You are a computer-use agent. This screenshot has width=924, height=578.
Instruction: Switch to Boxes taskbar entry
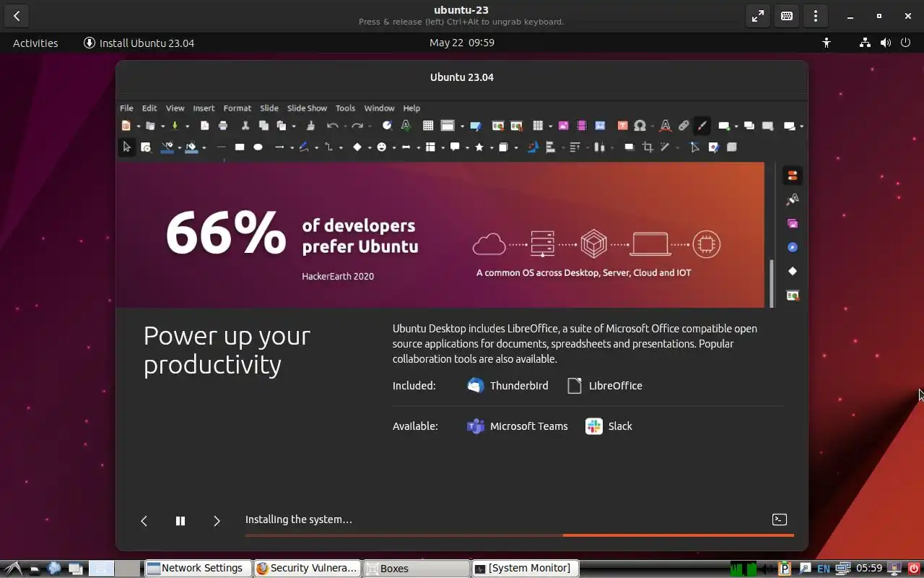pyautogui.click(x=415, y=569)
